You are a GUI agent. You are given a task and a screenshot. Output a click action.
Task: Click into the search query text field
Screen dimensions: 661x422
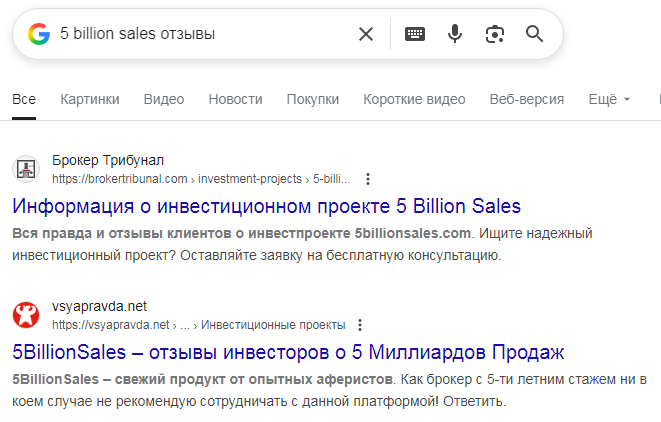click(200, 35)
